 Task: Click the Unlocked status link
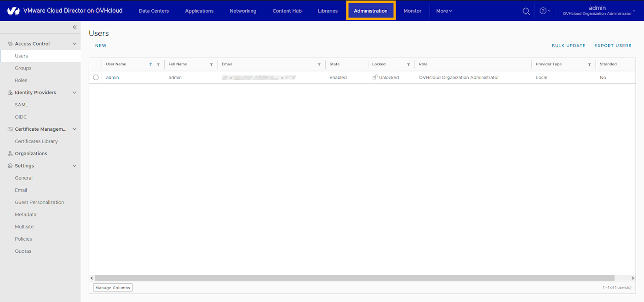point(389,77)
